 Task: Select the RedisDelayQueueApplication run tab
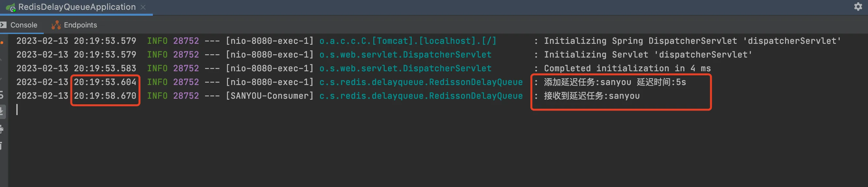pyautogui.click(x=77, y=7)
